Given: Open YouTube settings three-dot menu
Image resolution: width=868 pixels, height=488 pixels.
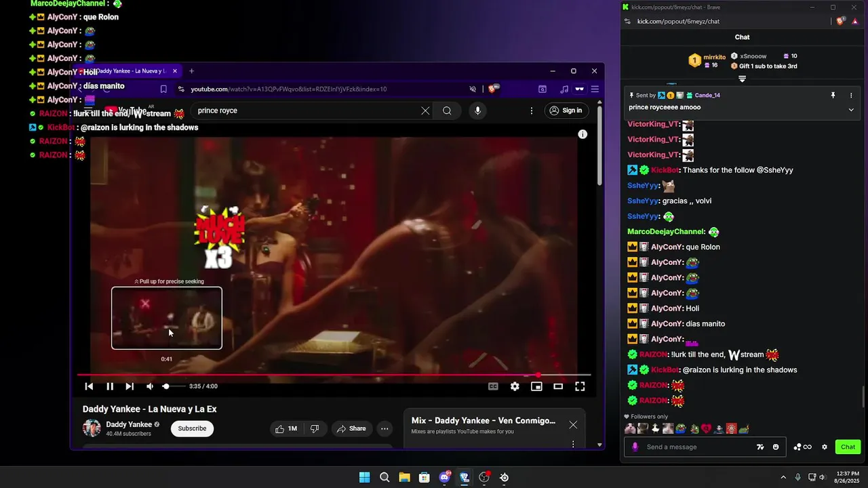Looking at the screenshot, I should pyautogui.click(x=532, y=110).
